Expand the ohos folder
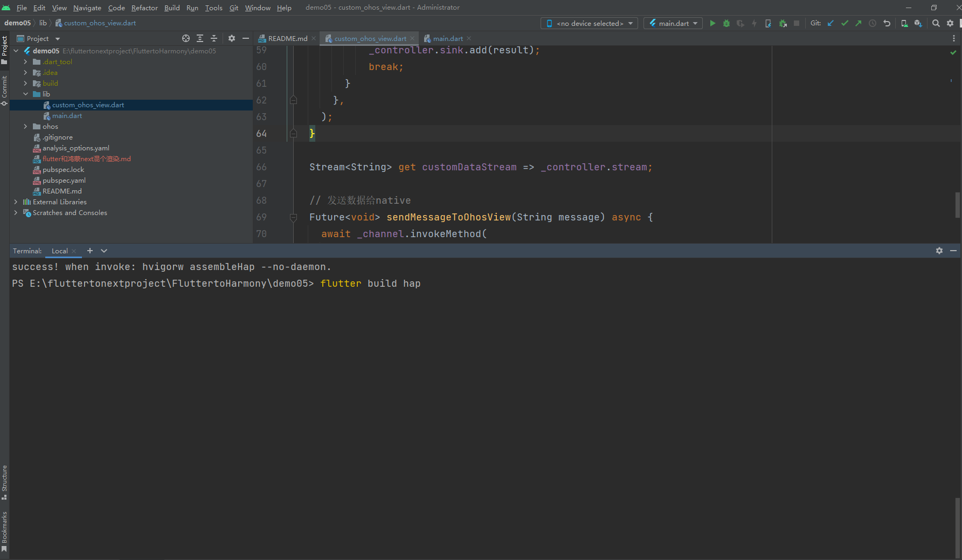 pyautogui.click(x=25, y=126)
